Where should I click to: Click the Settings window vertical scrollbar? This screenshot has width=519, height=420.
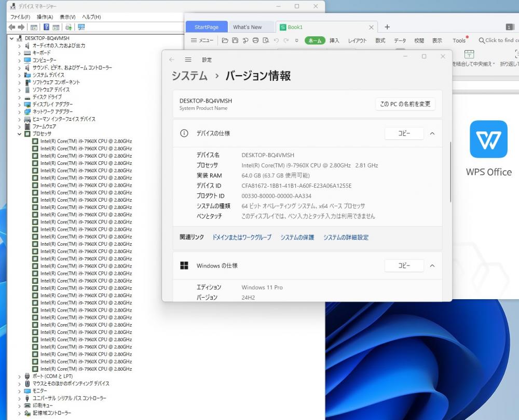pyautogui.click(x=450, y=172)
